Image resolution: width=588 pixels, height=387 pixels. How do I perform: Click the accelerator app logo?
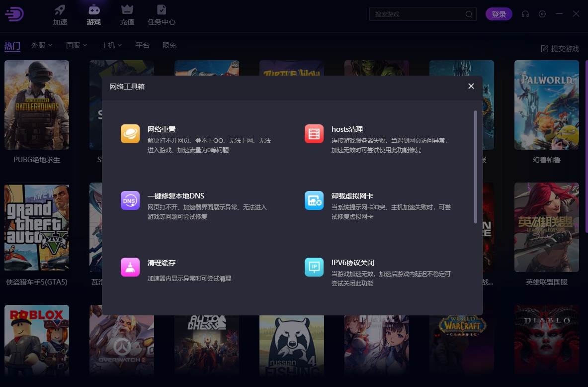[14, 14]
